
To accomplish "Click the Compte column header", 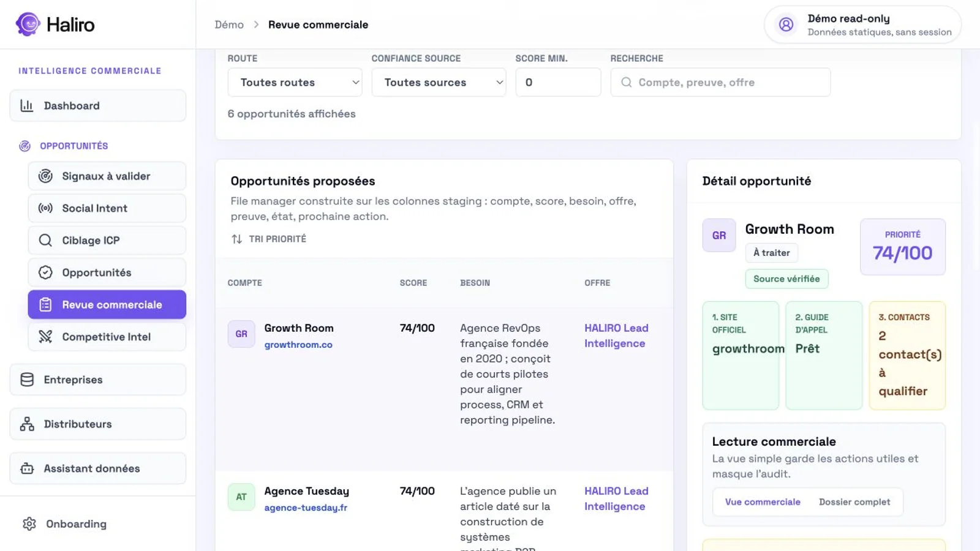I will point(245,283).
